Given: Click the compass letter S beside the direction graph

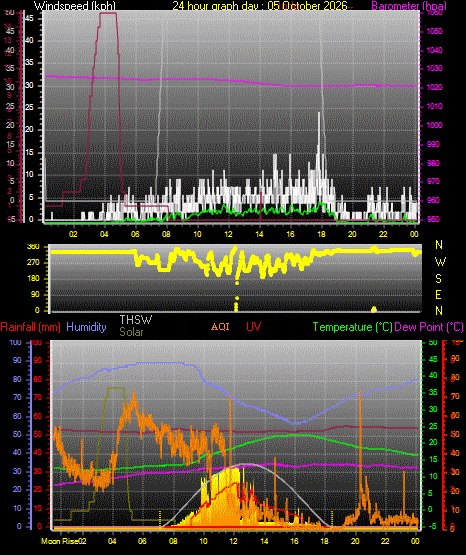Looking at the screenshot, I should pos(438,279).
